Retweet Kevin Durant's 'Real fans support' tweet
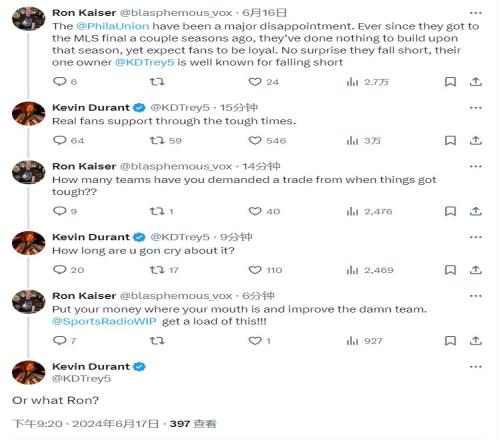Image resolution: width=500 pixels, height=440 pixels. pyautogui.click(x=157, y=140)
